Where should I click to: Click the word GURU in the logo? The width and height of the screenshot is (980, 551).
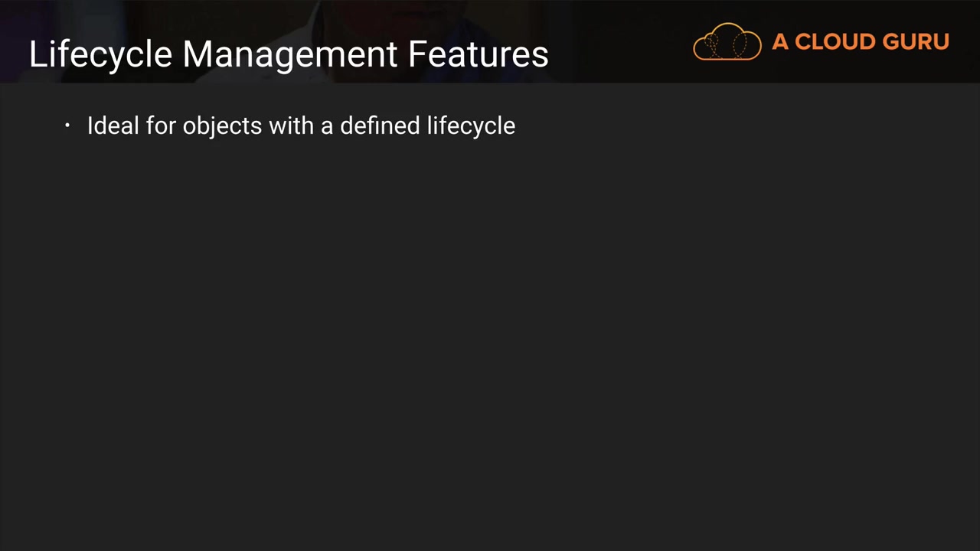[x=916, y=42]
